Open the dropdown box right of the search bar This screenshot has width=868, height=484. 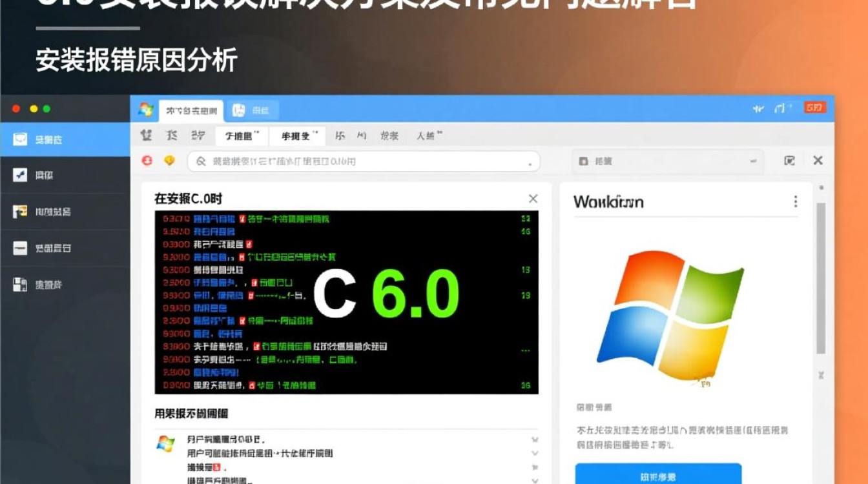pos(668,161)
